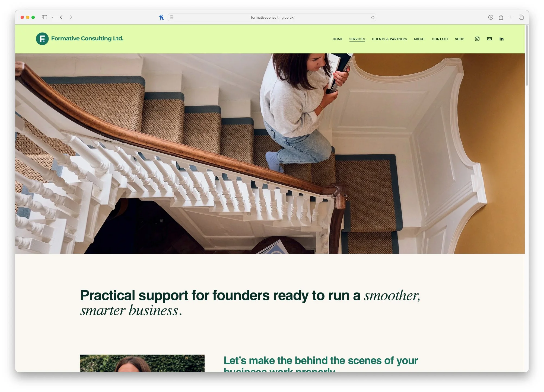Toggle the Safari sidebar icon

click(x=44, y=17)
